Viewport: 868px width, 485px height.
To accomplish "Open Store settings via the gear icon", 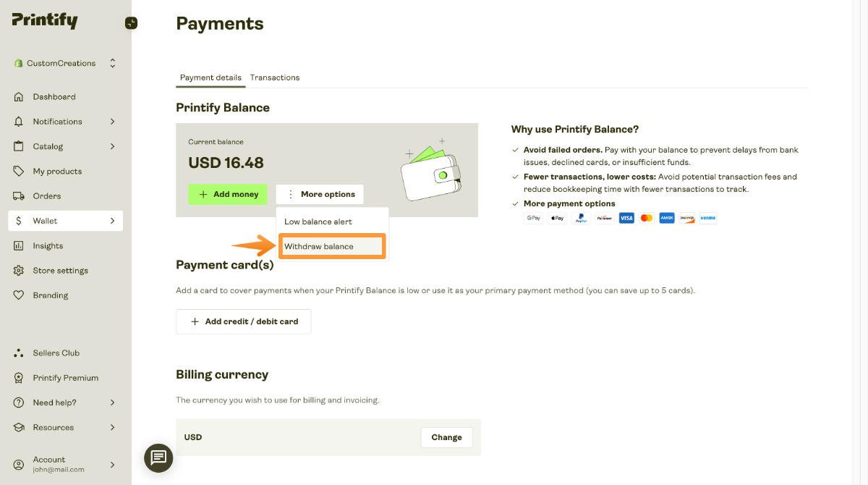I will 18,270.
